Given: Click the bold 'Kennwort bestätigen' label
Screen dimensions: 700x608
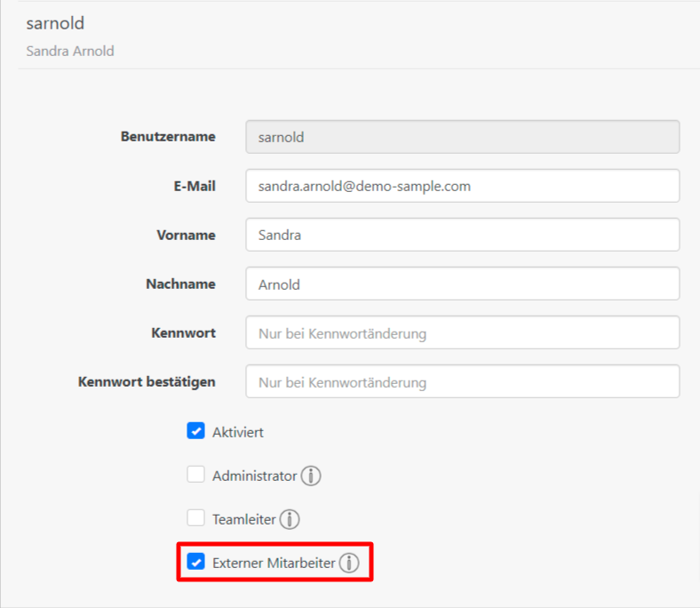Looking at the screenshot, I should pos(147,381).
